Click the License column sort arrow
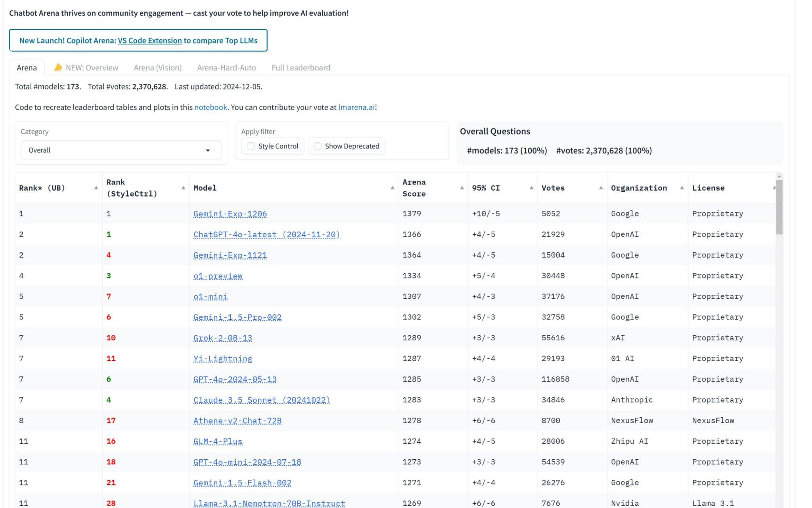This screenshot has width=812, height=508. click(x=774, y=188)
